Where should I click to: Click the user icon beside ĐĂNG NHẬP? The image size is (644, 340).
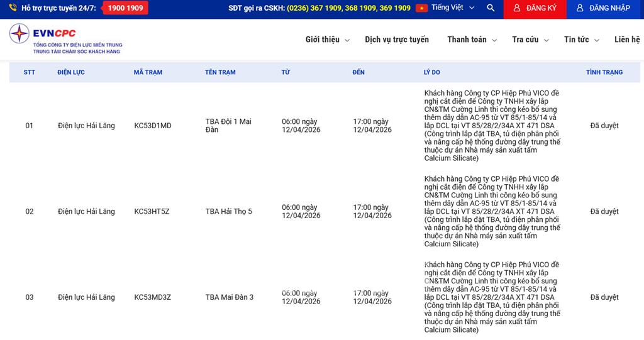click(x=579, y=8)
